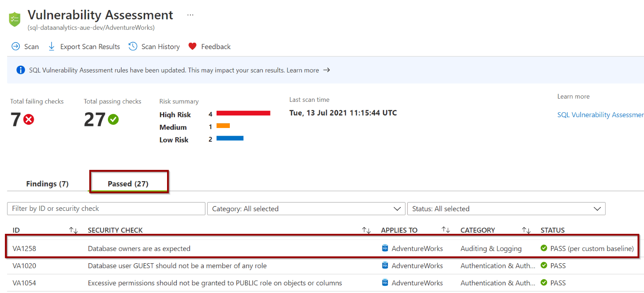644x293 pixels.
Task: Open the Status: All selected dropdown
Action: [x=506, y=208]
